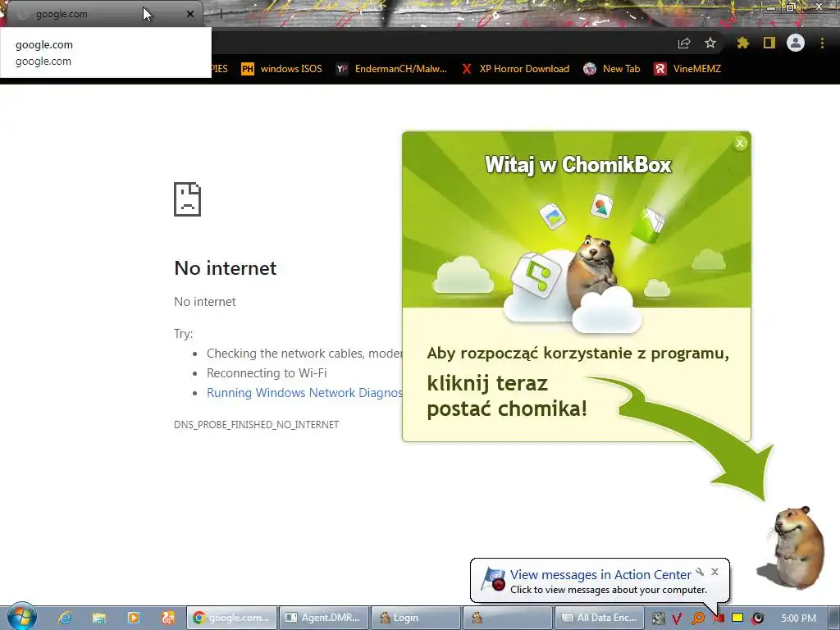
Task: Launch Internet Explorer from the taskbar
Action: coord(65,618)
